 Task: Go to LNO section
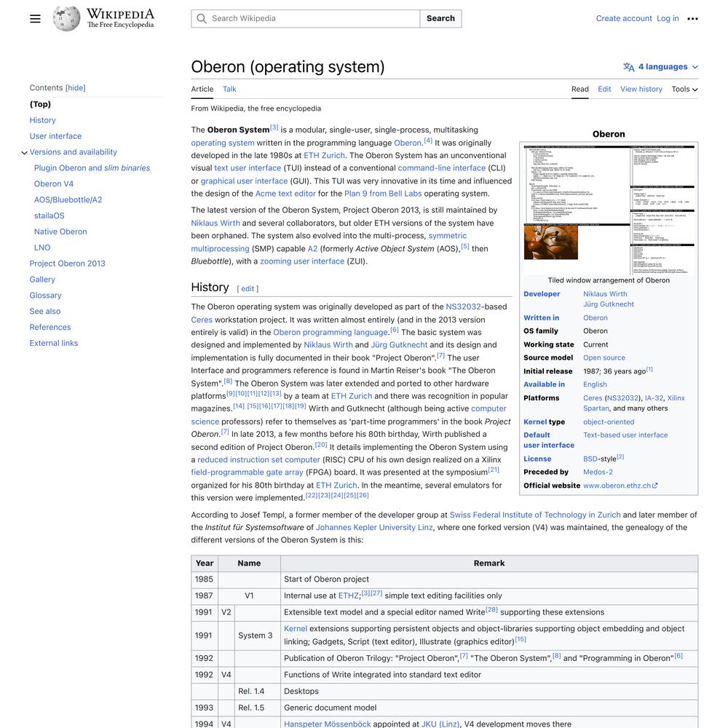42,248
